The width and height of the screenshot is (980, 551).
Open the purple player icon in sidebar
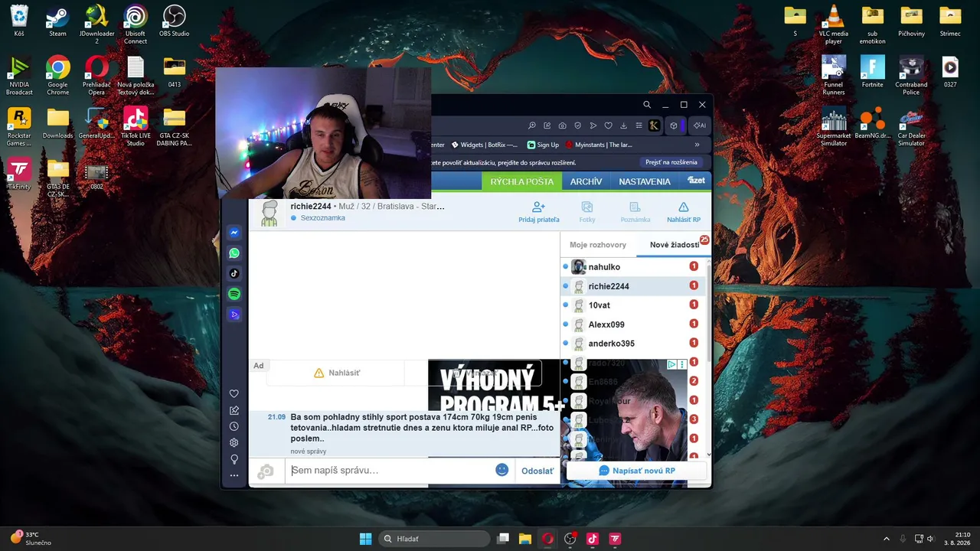pyautogui.click(x=234, y=315)
